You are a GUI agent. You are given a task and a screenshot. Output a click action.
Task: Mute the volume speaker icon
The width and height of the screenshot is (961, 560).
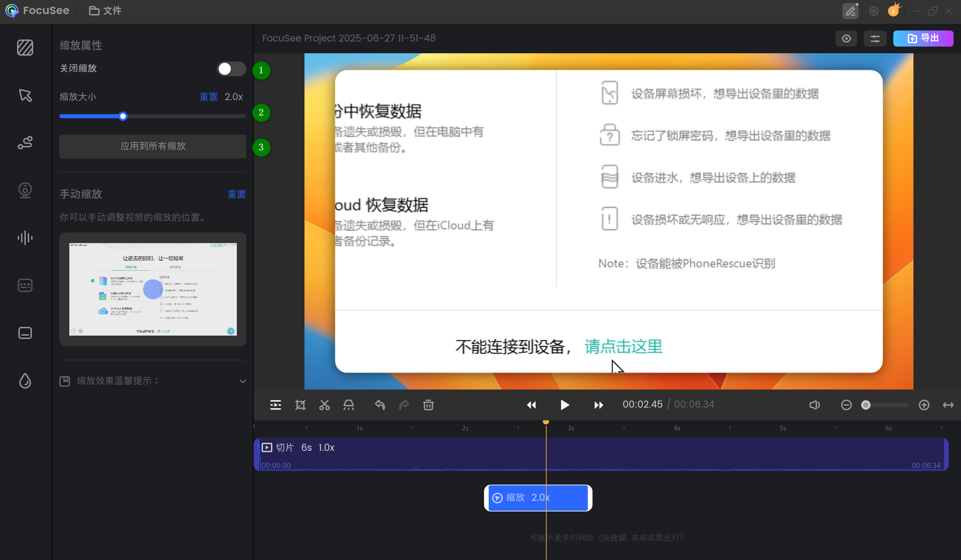(815, 405)
